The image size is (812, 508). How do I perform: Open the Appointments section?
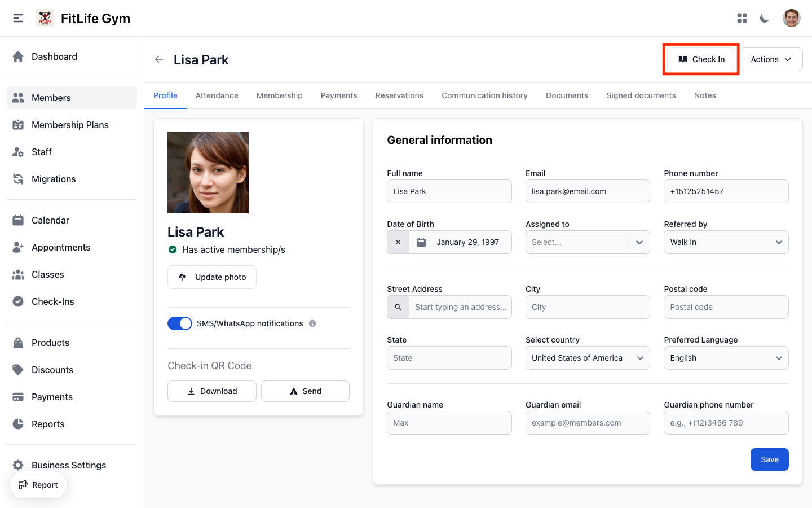(x=60, y=247)
